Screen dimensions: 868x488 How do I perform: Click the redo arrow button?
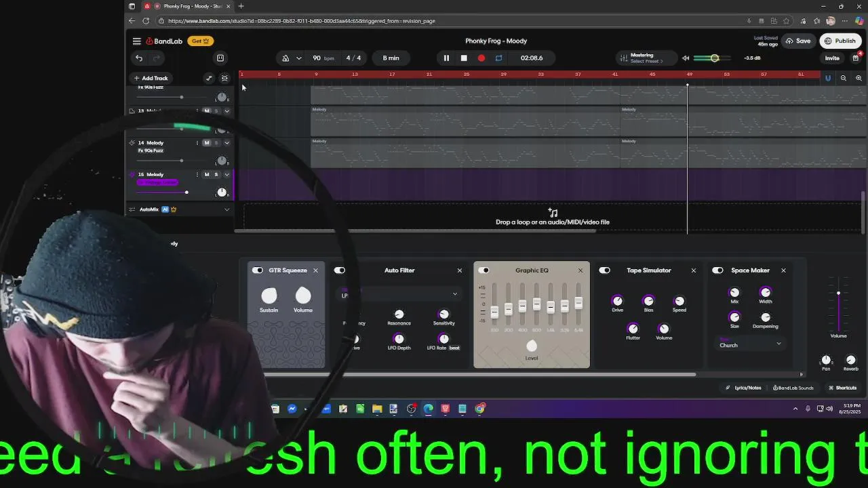tap(155, 58)
